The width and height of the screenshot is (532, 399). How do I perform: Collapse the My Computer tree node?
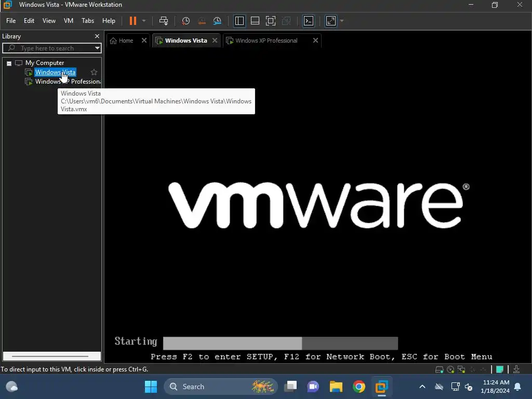coord(9,63)
